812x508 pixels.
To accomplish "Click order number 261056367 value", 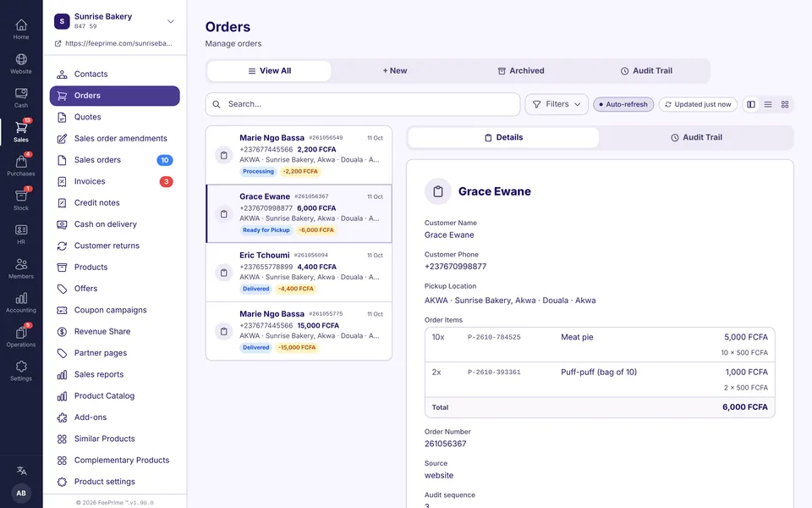I will pos(446,444).
